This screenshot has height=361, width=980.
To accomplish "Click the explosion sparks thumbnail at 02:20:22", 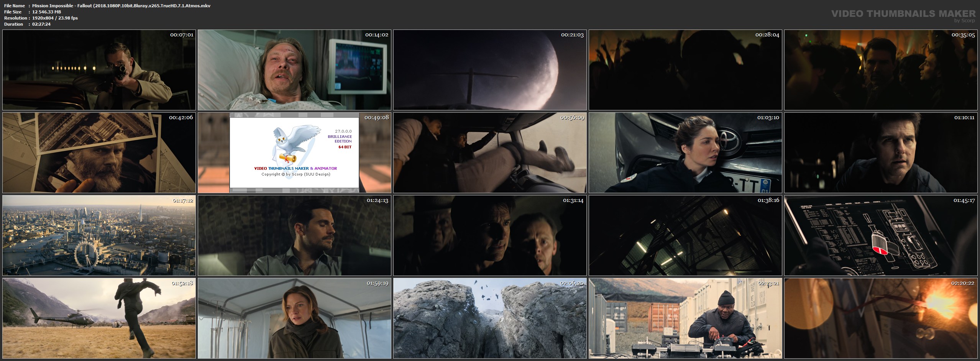I will click(x=881, y=318).
